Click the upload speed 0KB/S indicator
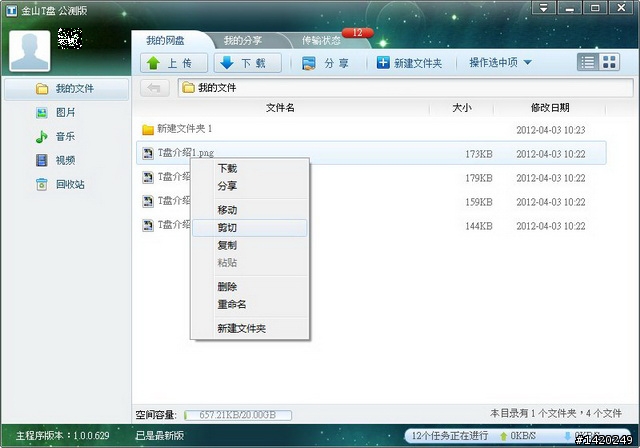 coord(518,436)
